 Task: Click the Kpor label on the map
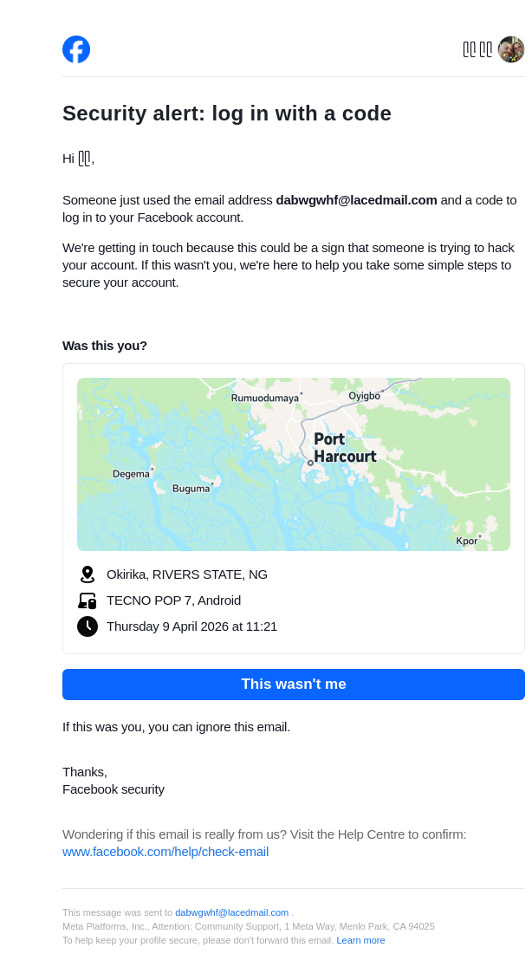466,542
